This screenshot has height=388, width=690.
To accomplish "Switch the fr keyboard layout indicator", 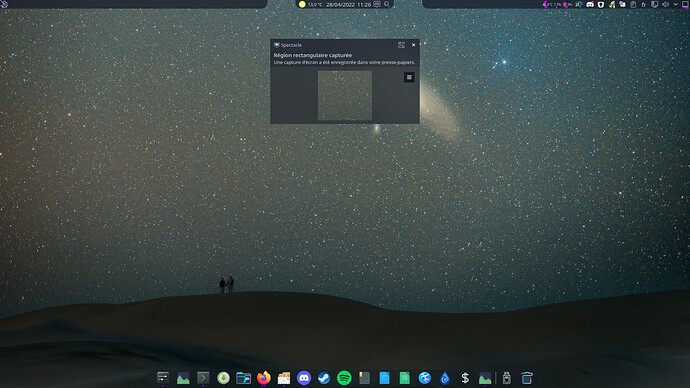I will (644, 4).
